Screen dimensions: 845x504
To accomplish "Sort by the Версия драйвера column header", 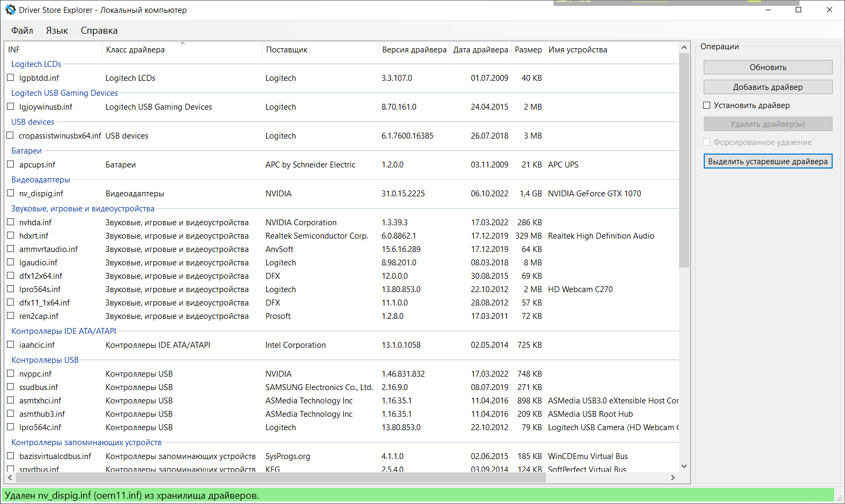I will click(x=414, y=50).
